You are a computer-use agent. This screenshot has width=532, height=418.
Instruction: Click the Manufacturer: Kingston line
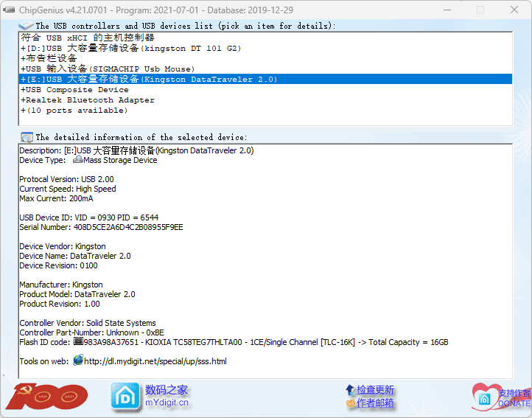(61, 285)
